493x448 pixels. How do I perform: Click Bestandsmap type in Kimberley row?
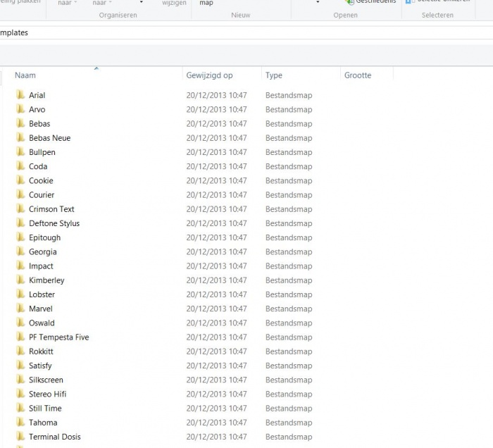point(289,280)
